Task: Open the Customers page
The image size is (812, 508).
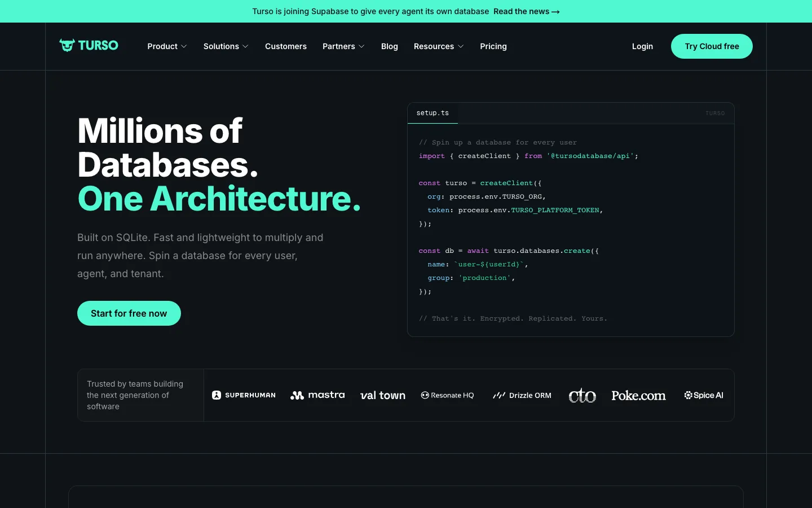Action: coord(286,46)
